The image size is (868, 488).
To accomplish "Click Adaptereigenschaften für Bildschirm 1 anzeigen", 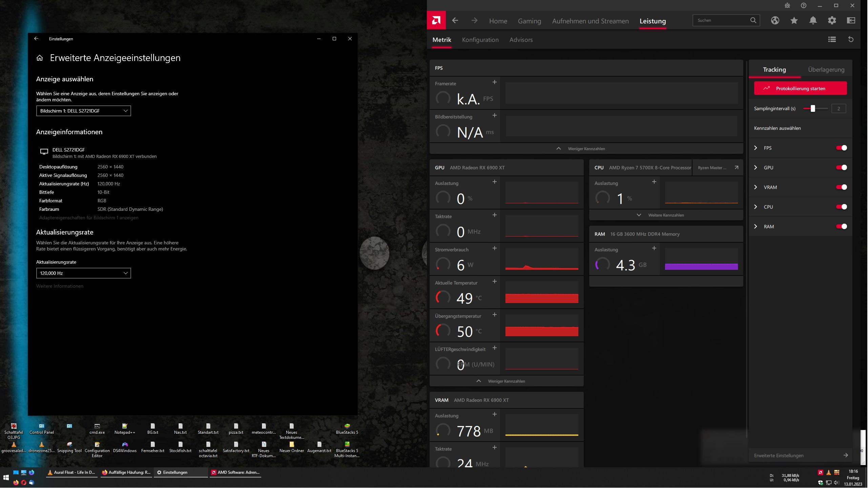I will click(x=89, y=218).
